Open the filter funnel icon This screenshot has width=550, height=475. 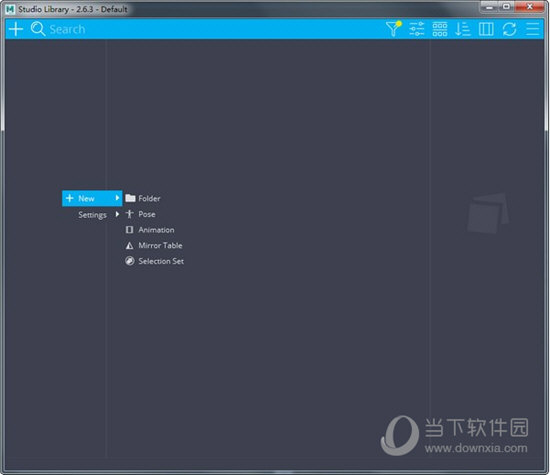click(x=394, y=29)
